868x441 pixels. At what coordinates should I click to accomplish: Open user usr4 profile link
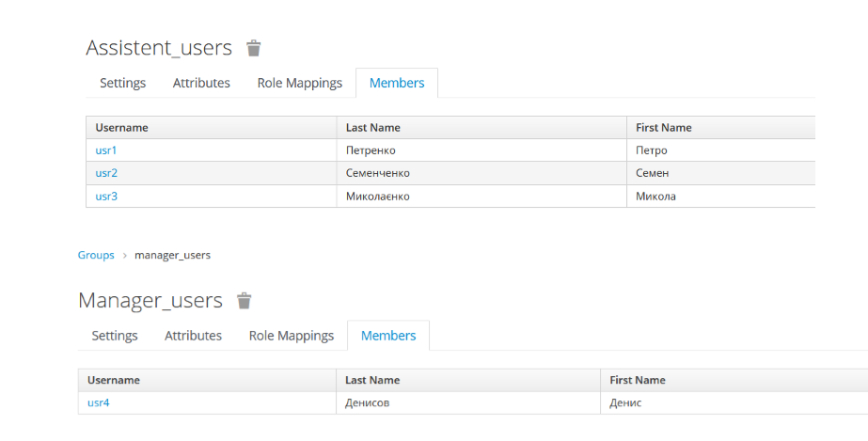[x=99, y=403]
